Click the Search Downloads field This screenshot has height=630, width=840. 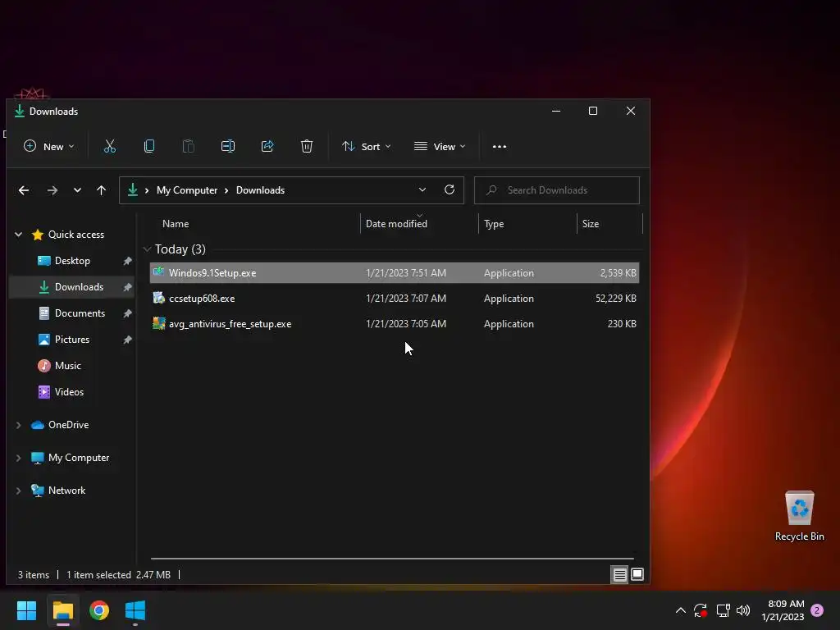(x=557, y=190)
